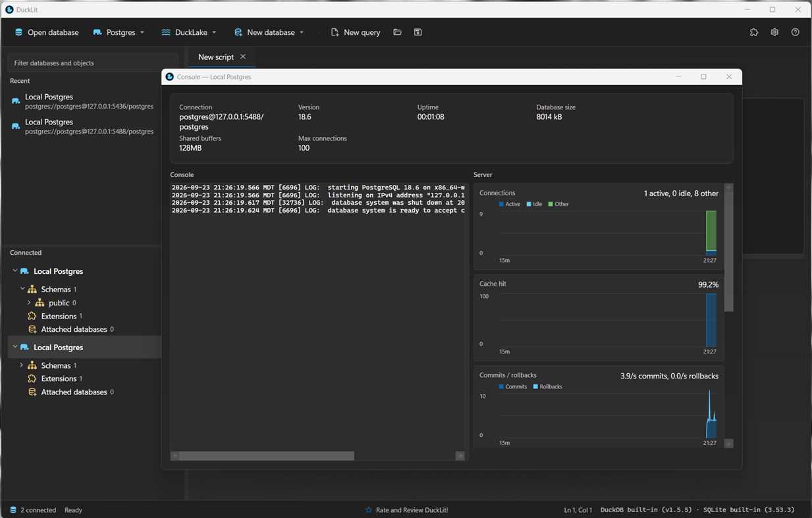
Task: Click the Console window DuckLit logo icon
Action: (x=169, y=77)
